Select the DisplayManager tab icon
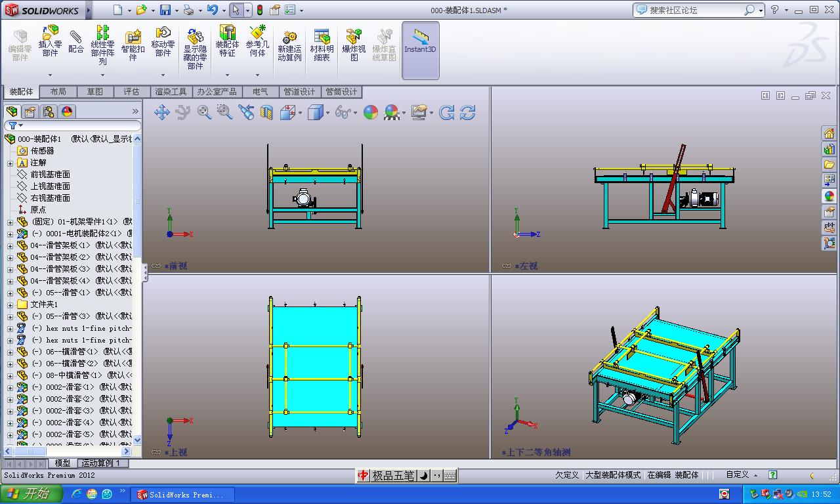 click(67, 112)
